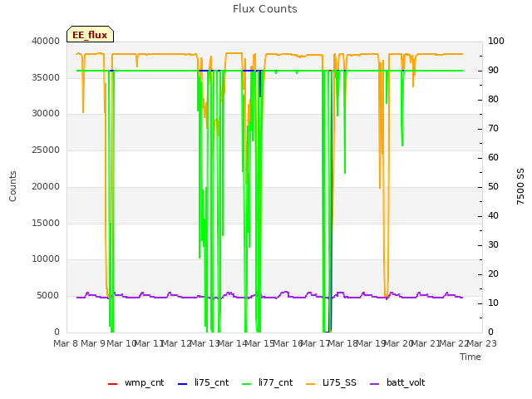532x399 pixels.
Task: Click the 25000 y-axis tick label
Action: [x=46, y=150]
